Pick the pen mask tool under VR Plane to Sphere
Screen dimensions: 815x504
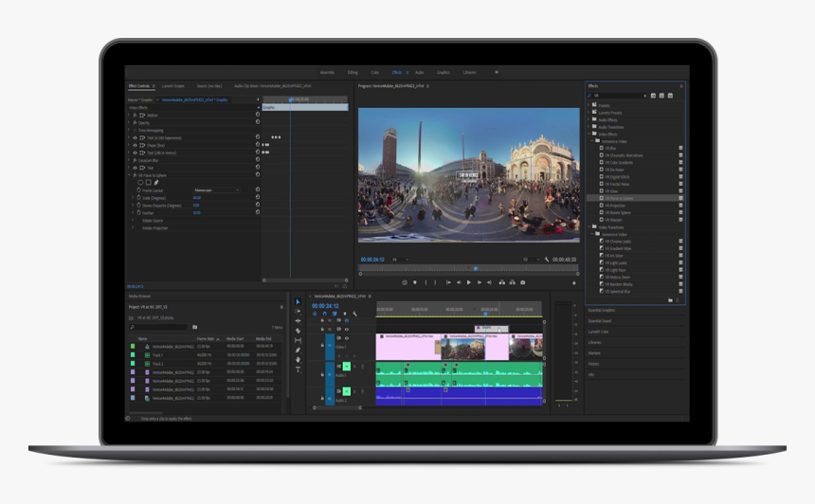(x=157, y=182)
